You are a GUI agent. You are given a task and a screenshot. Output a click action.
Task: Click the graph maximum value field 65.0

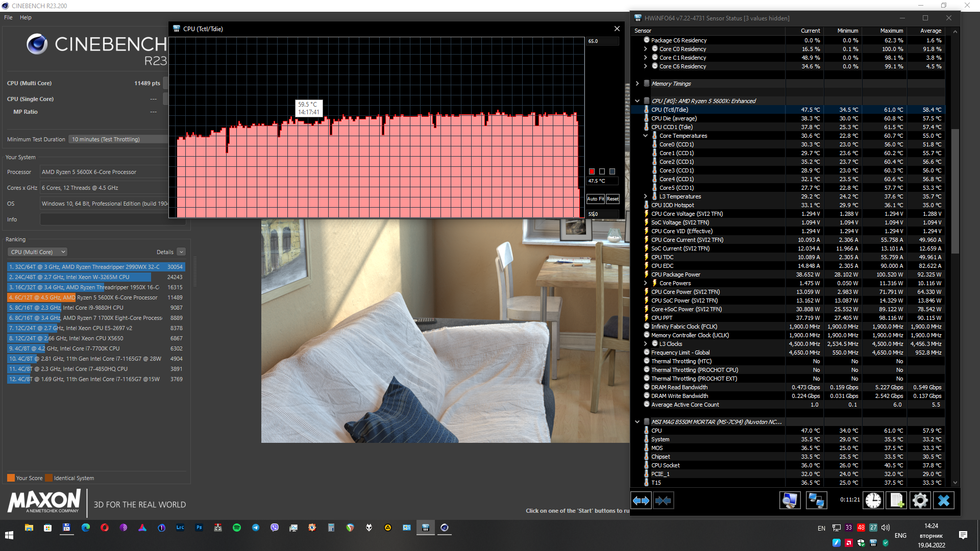(602, 41)
